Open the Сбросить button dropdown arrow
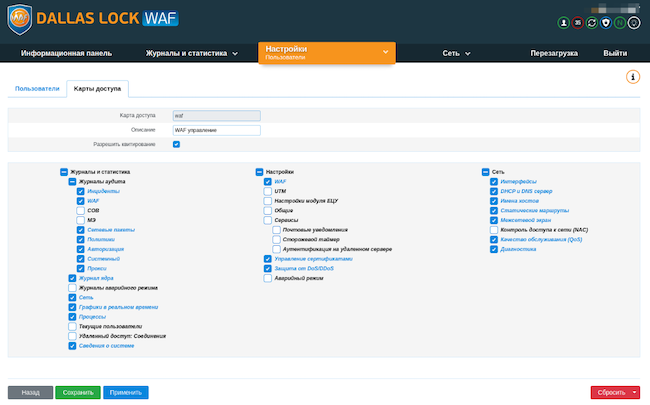Image resolution: width=650 pixels, height=405 pixels. coord(635,392)
